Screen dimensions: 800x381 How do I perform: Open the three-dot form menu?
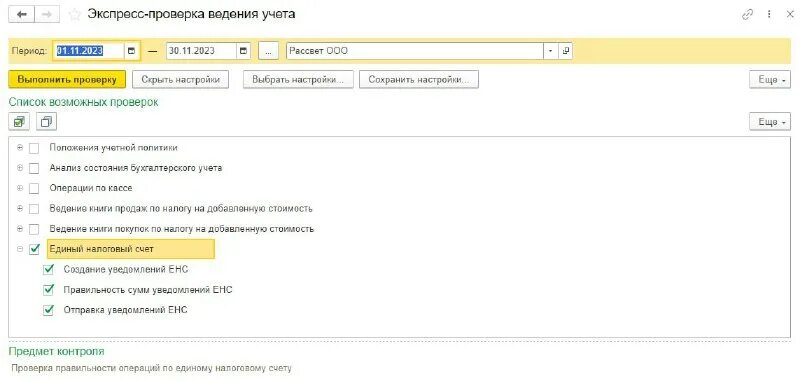click(769, 15)
